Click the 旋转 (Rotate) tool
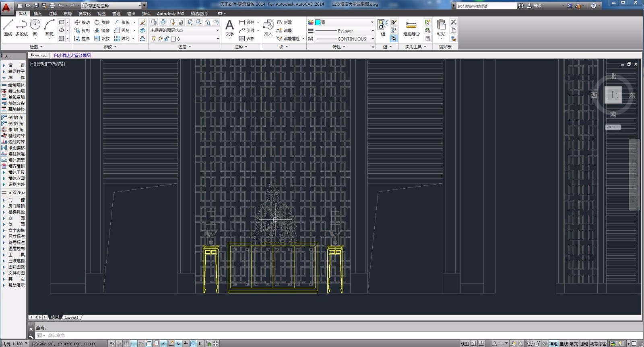Screen dimensions: 644x347 (x=102, y=23)
